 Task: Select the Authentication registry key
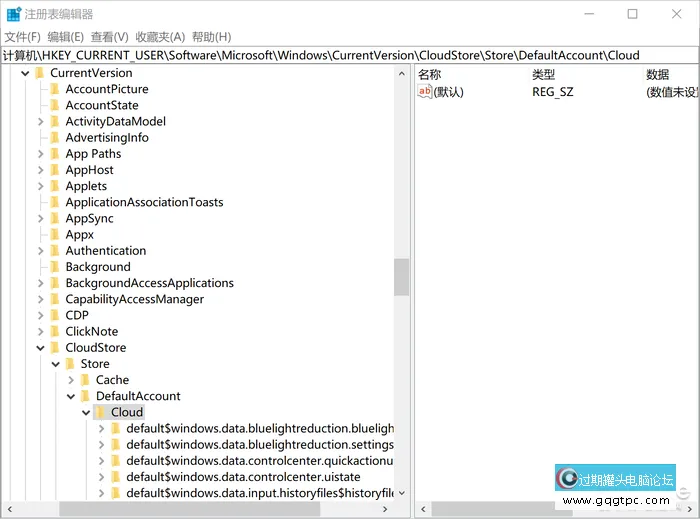pyautogui.click(x=105, y=251)
